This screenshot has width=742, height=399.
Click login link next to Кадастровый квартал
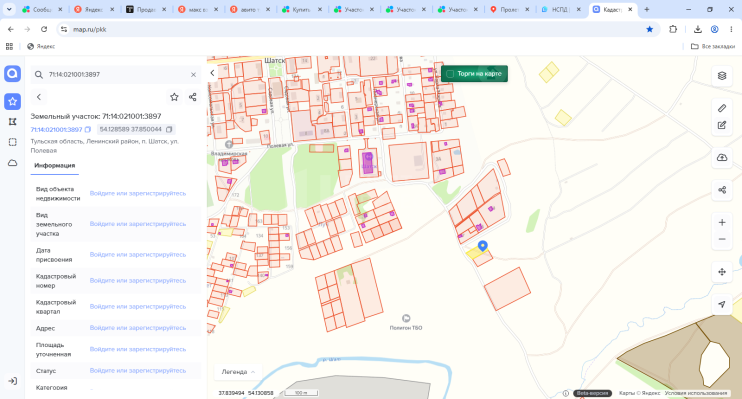138,307
